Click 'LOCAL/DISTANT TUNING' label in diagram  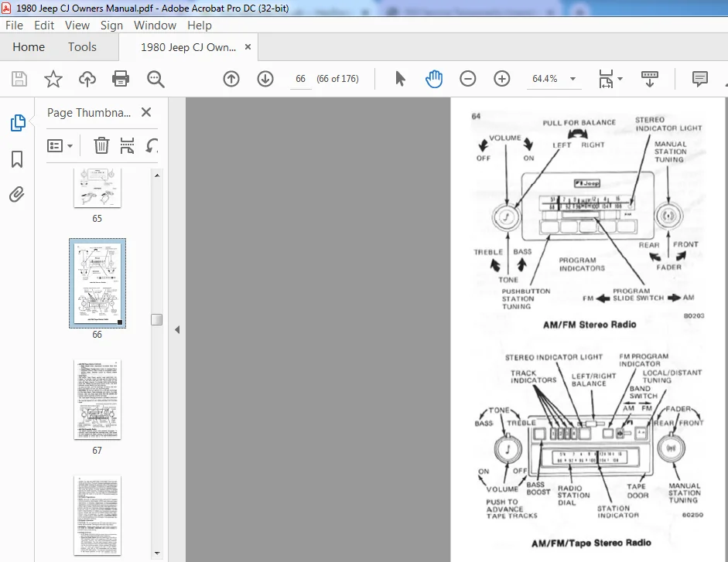[x=672, y=376]
